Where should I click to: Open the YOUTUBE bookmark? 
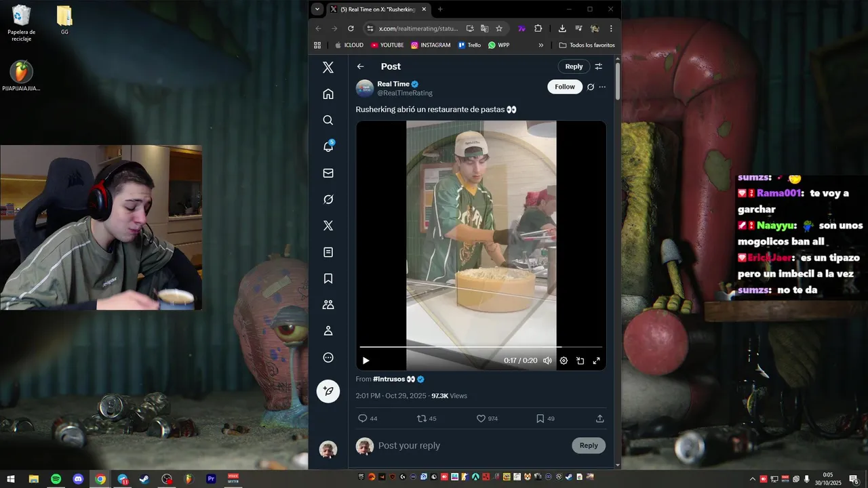387,45
